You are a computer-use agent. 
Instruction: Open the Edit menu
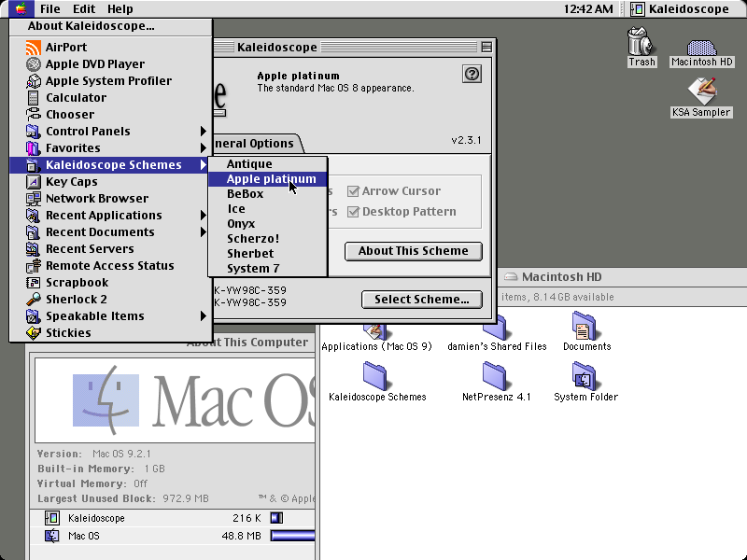coord(84,8)
